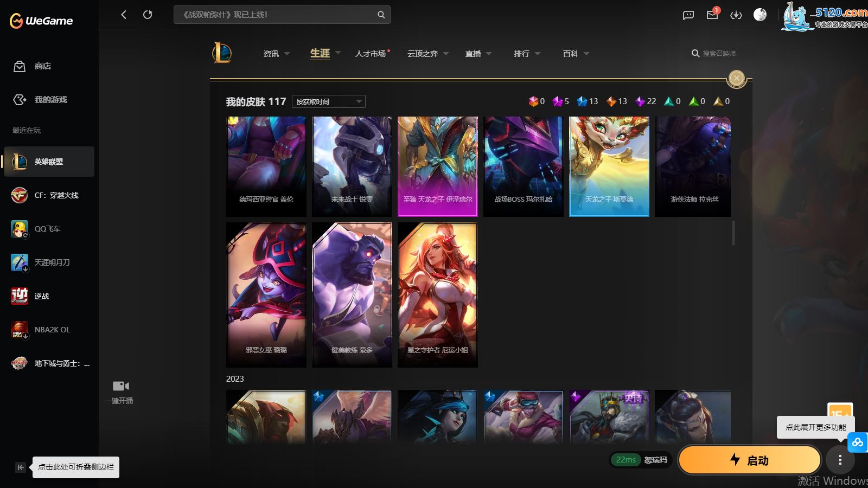The width and height of the screenshot is (868, 488).
Task: Close the skins panel with gold X
Action: [736, 79]
